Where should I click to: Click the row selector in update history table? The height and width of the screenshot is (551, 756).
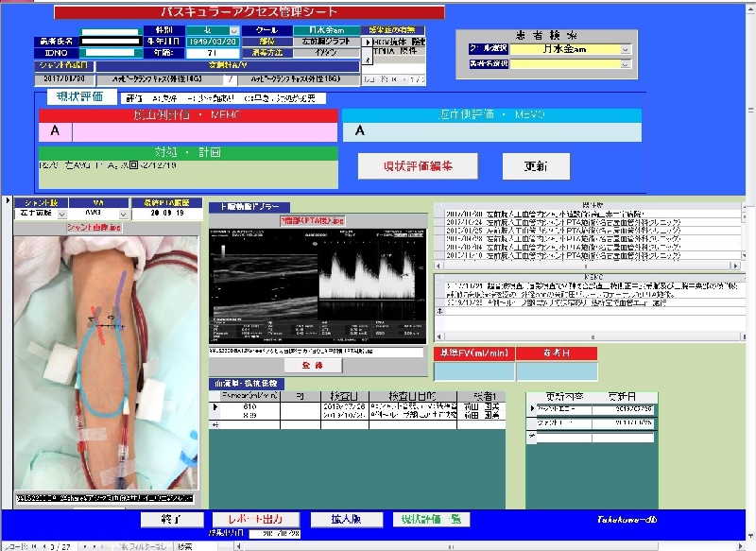pos(530,408)
